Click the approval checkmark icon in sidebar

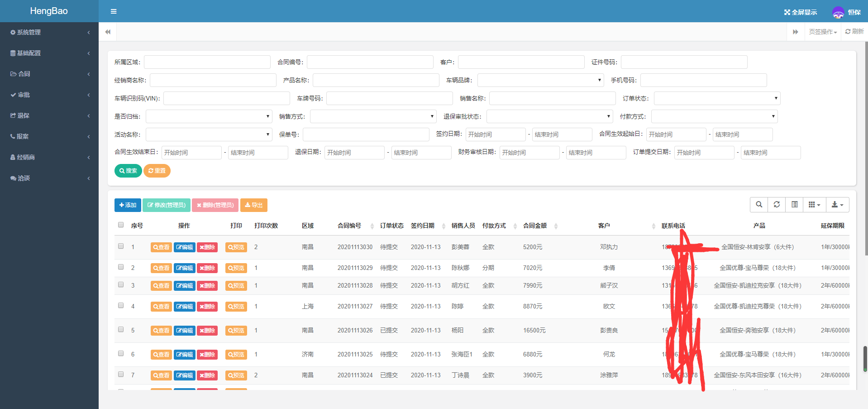click(14, 95)
